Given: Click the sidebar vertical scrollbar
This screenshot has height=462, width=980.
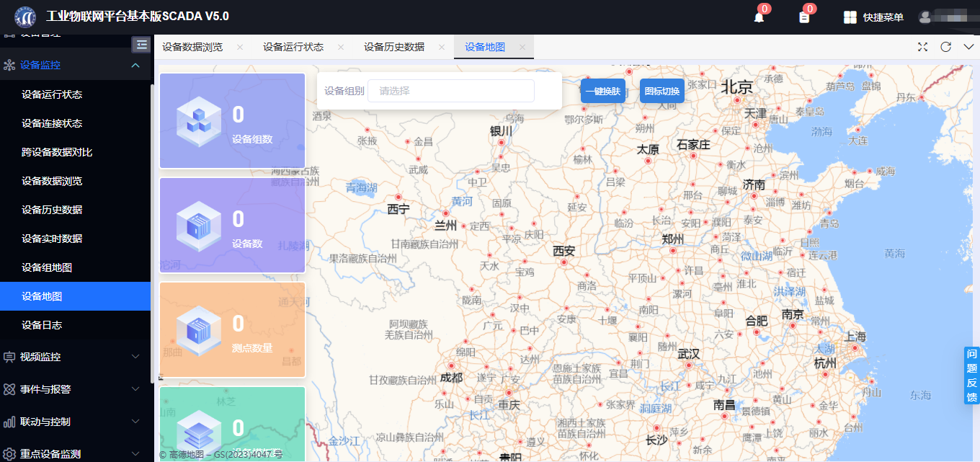Looking at the screenshot, I should 152,234.
